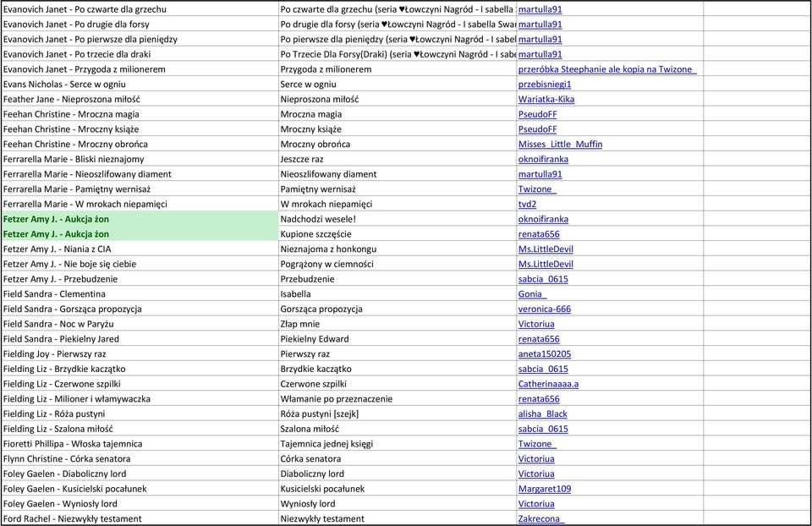Click the veronica-666 link
Screen dimensions: 812x526
[544, 309]
